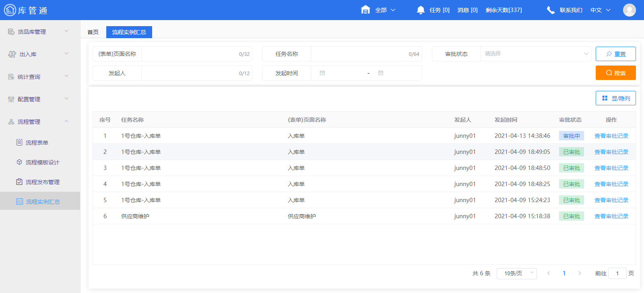Click the phone contact us icon
644x293 pixels.
click(551, 10)
